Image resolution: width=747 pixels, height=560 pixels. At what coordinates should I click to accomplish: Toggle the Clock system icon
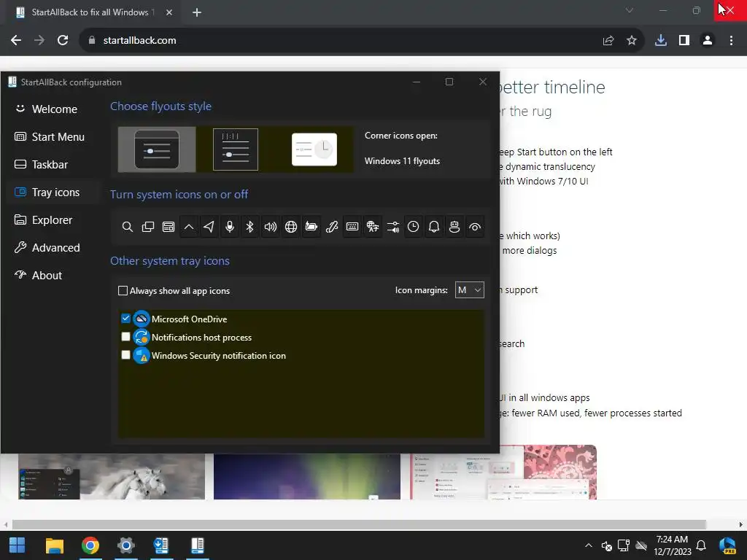tap(414, 227)
